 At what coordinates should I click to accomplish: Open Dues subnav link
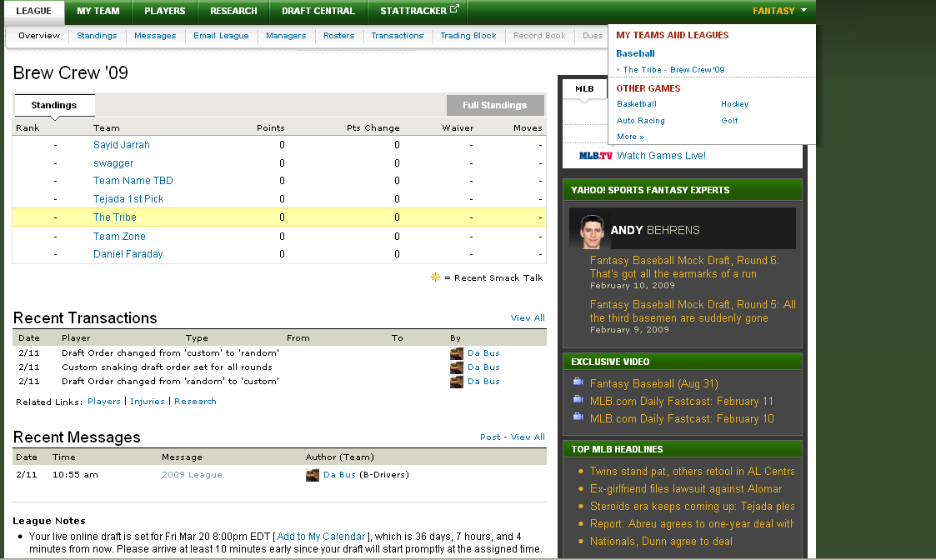[593, 35]
